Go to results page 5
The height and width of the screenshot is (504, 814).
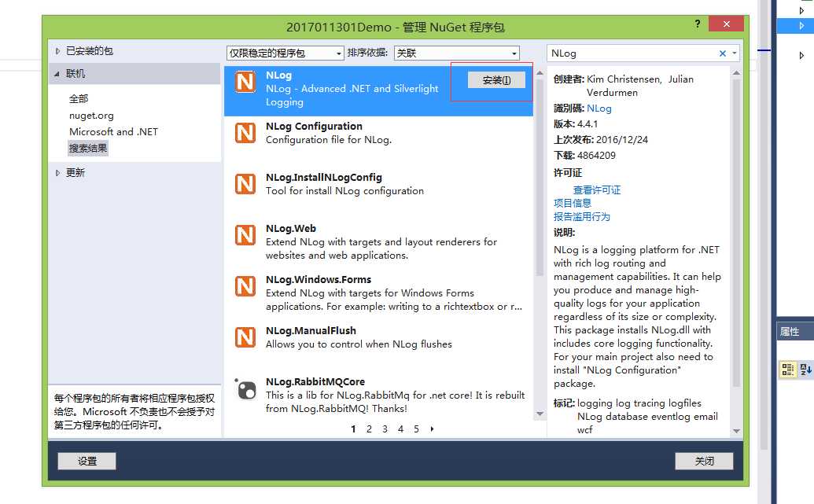pos(416,429)
